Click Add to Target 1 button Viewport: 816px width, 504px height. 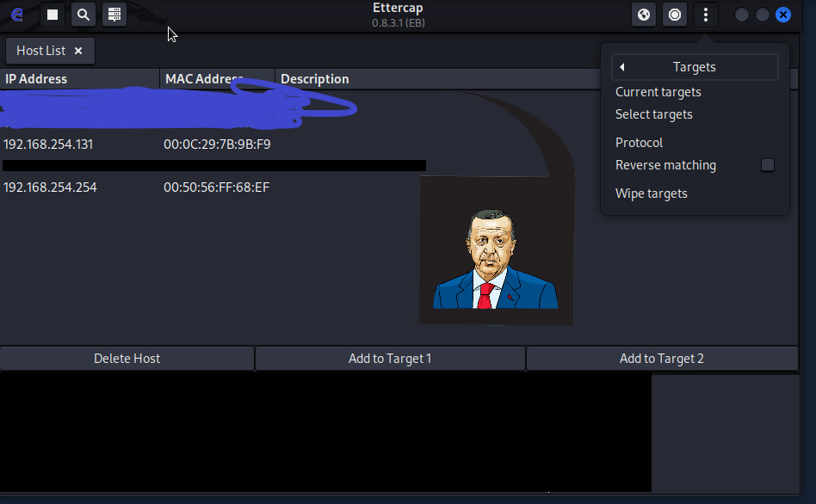coord(390,359)
